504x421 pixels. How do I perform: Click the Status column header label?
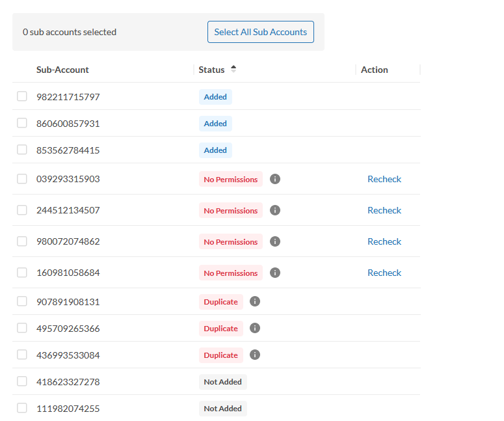pos(211,70)
